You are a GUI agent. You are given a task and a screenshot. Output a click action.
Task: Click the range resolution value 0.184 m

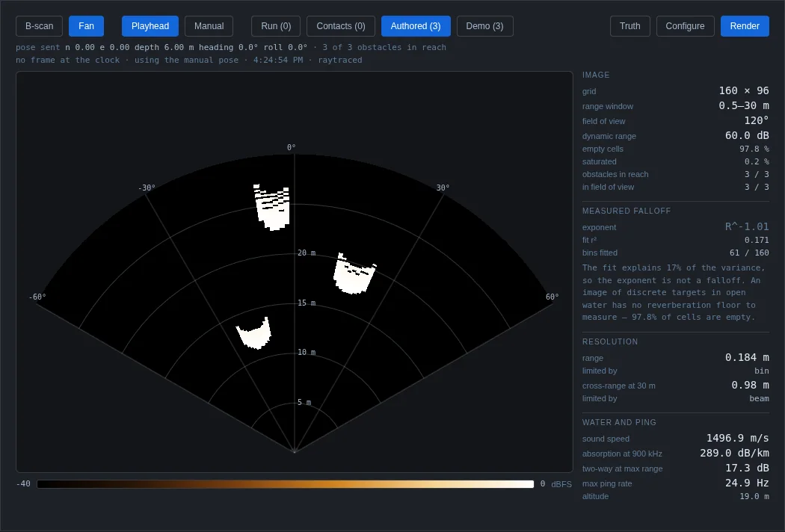pyautogui.click(x=747, y=357)
